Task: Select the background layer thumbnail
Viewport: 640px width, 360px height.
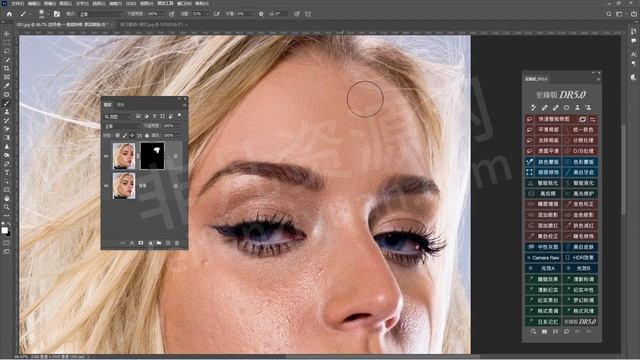Action: point(124,186)
